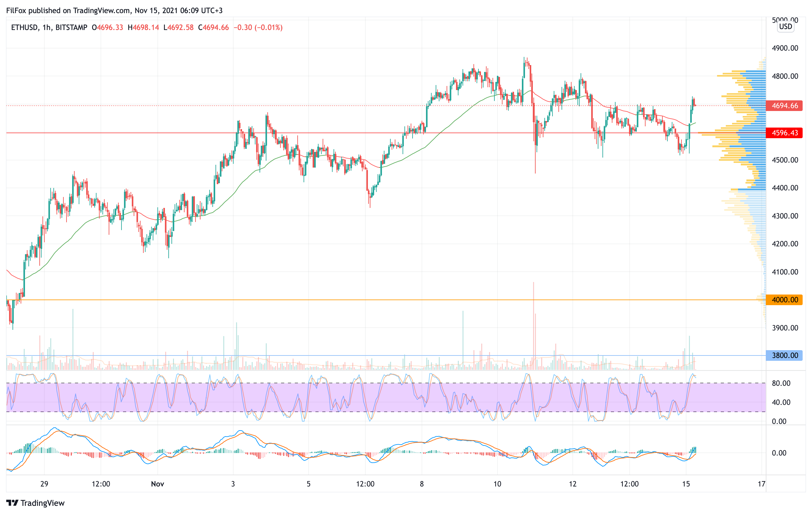Click the orange 4000.00 price level label
The image size is (812, 514).
pyautogui.click(x=784, y=300)
